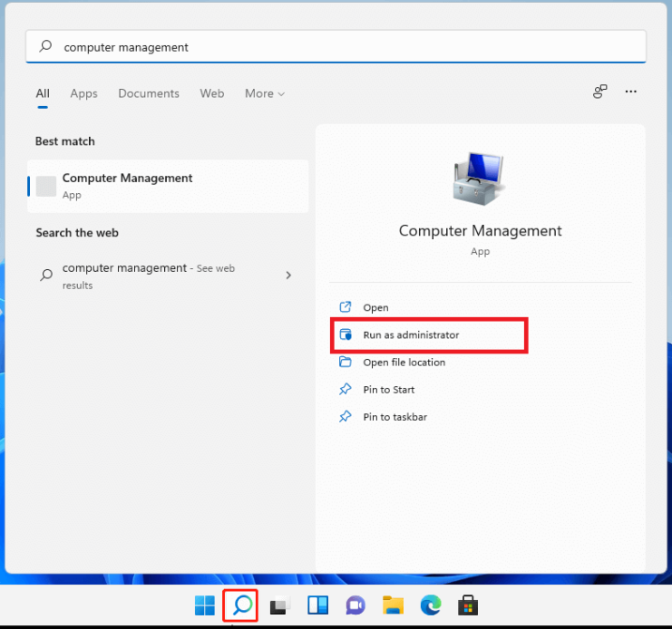The width and height of the screenshot is (672, 629).
Task: Open the three-dot more options menu
Action: (x=631, y=92)
